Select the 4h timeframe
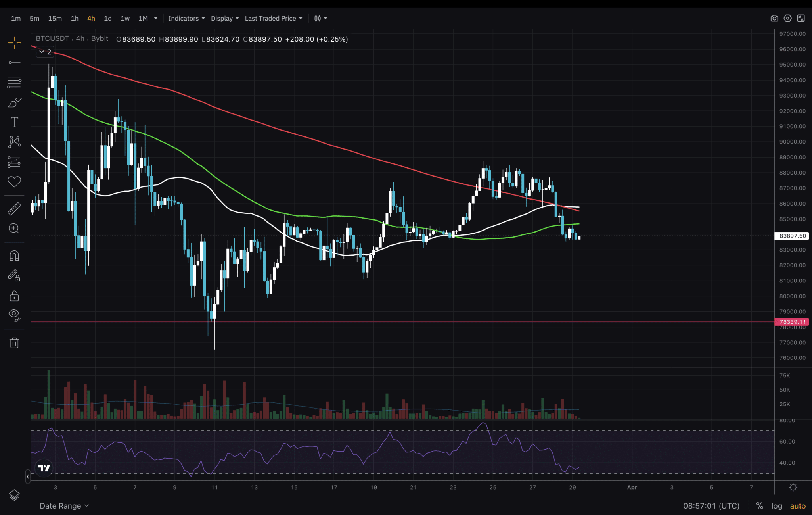 [x=91, y=18]
